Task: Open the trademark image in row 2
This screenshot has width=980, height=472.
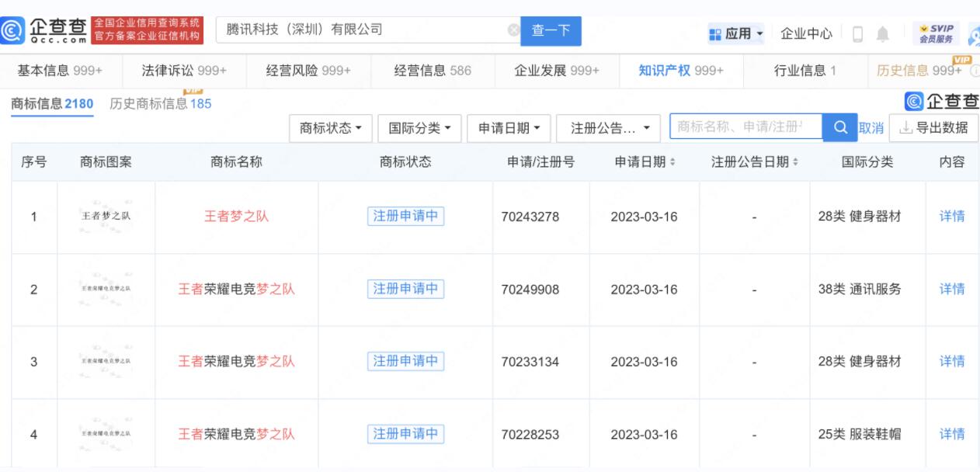Action: click(x=106, y=290)
